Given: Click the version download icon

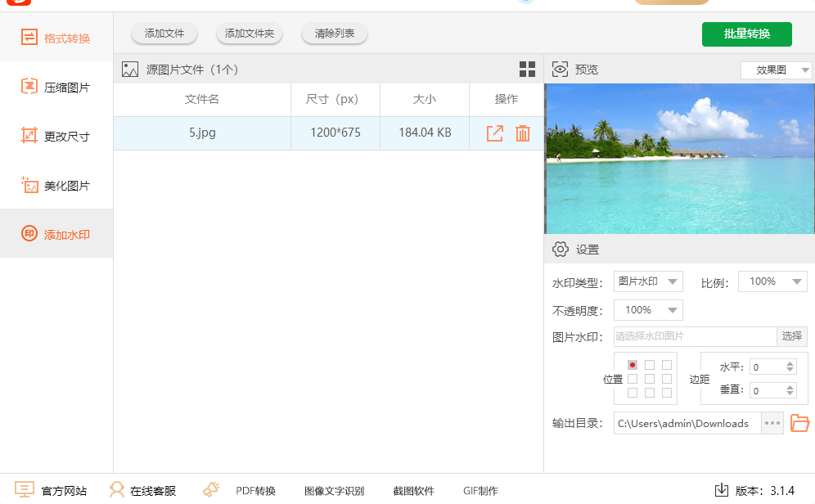Looking at the screenshot, I should click(x=721, y=490).
